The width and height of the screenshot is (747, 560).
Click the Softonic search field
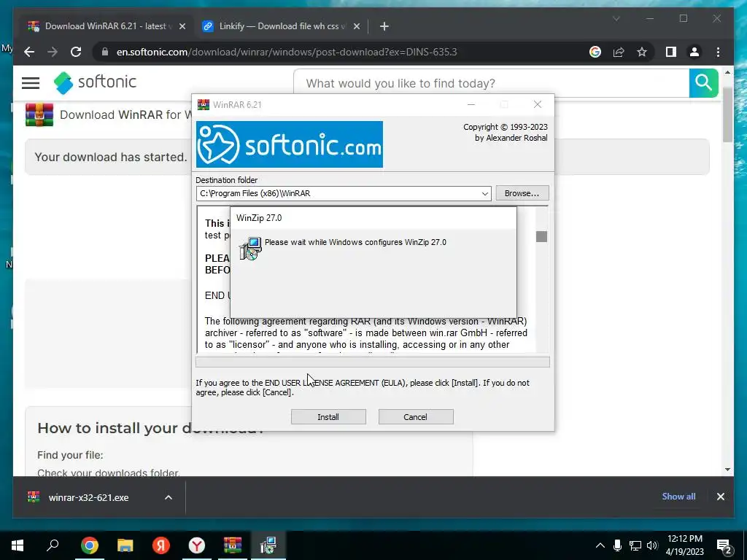click(x=491, y=83)
